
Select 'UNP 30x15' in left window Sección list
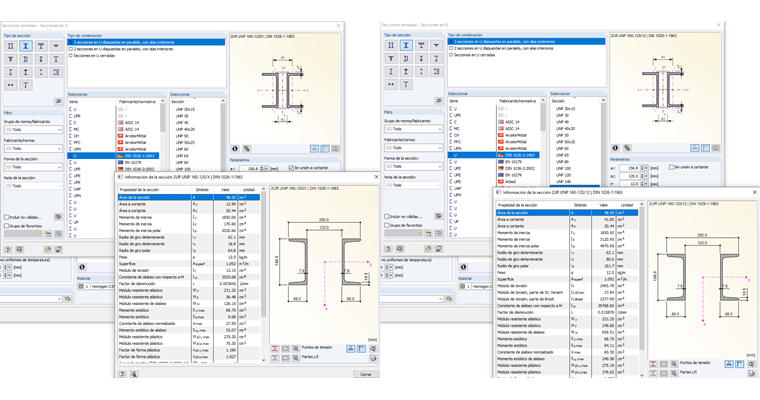tap(185, 110)
